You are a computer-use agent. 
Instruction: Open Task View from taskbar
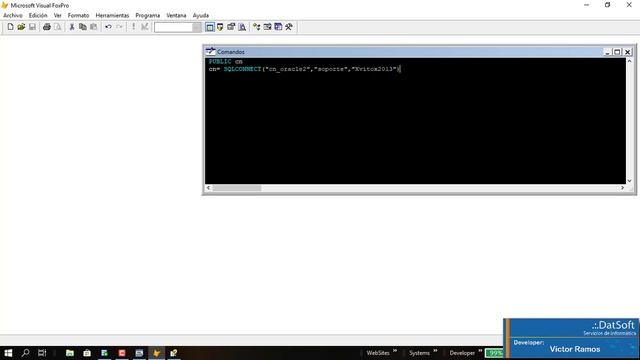42,353
